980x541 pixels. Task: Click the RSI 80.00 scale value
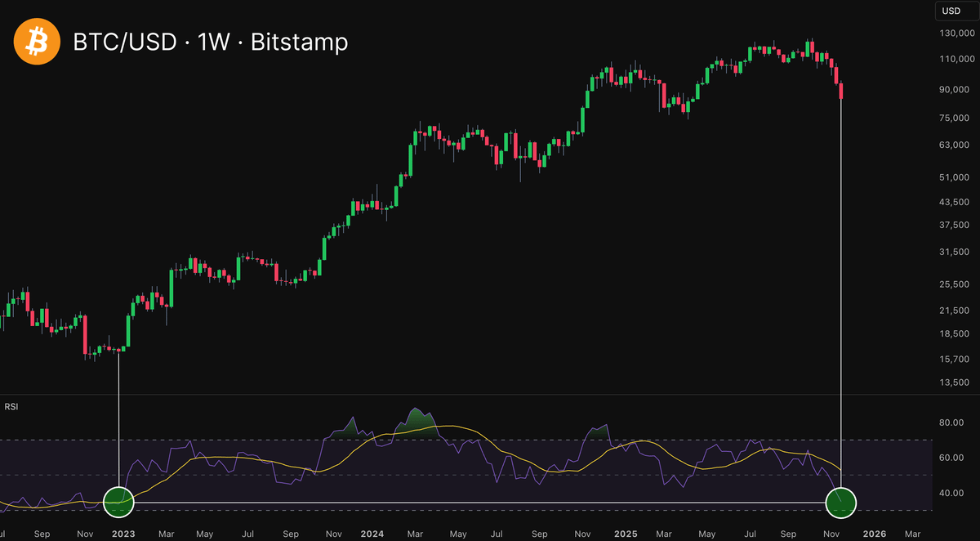[952, 423]
